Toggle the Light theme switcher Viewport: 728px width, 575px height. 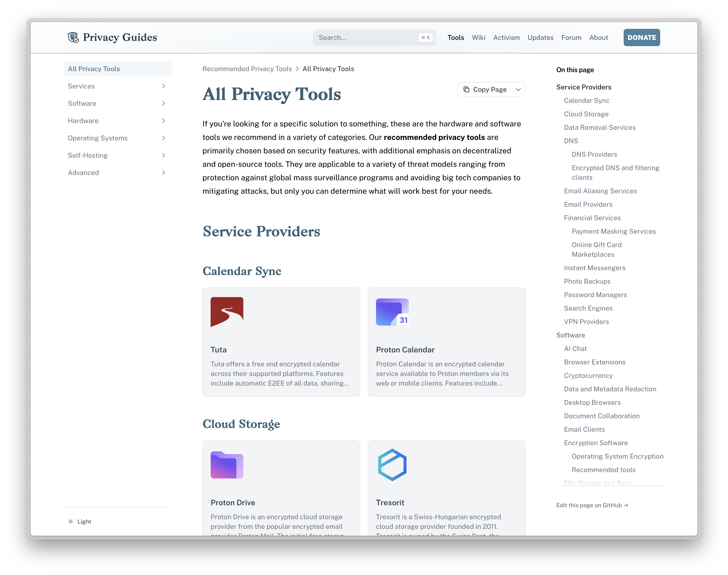click(80, 521)
